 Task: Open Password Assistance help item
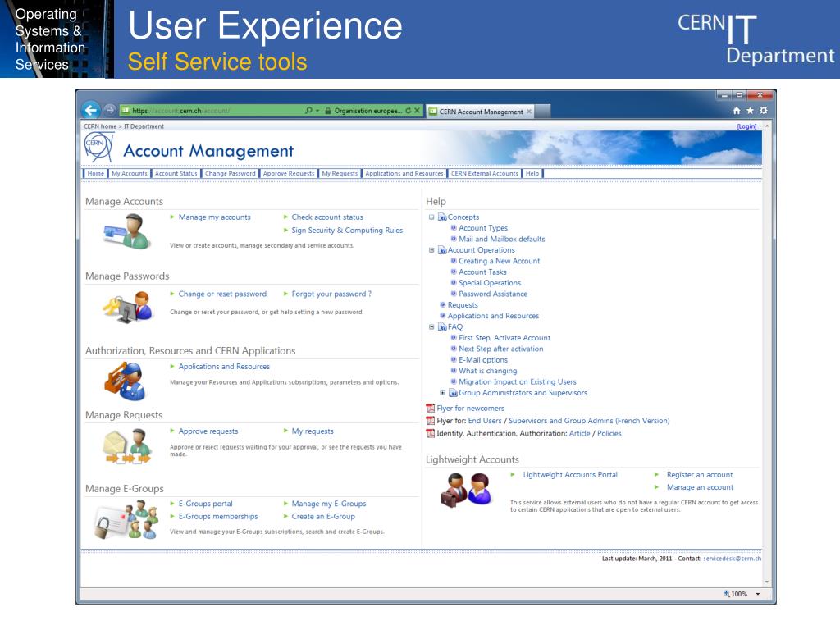pyautogui.click(x=493, y=294)
